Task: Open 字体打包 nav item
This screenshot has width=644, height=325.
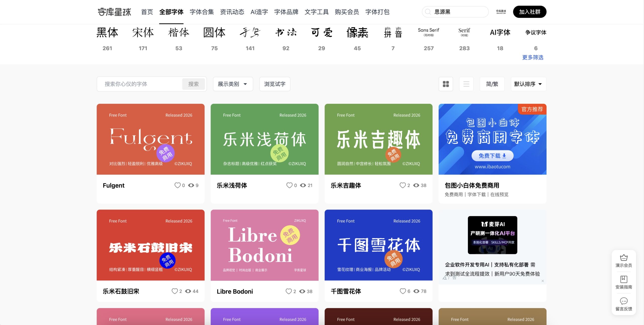Action: click(377, 12)
